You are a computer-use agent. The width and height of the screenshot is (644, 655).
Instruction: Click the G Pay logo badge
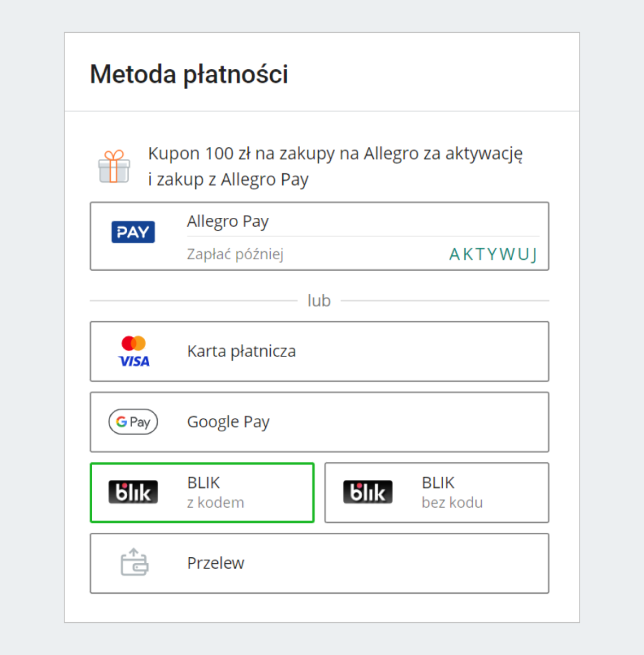click(133, 422)
